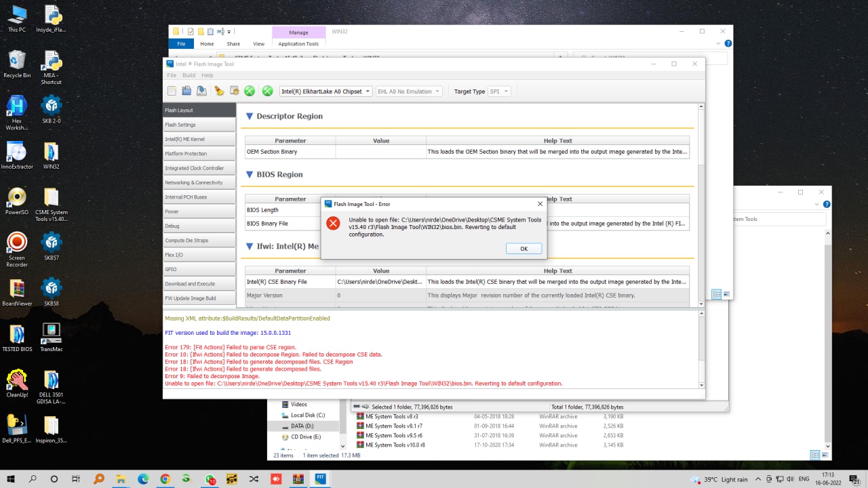Open the Networking & Connectivity side tab
The width and height of the screenshot is (868, 488).
coord(199,182)
